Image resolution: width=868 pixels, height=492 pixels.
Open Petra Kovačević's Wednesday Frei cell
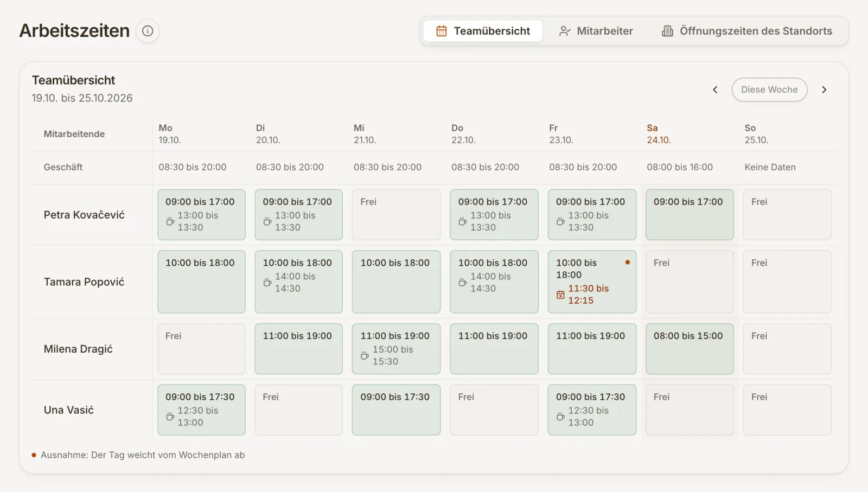pyautogui.click(x=396, y=214)
